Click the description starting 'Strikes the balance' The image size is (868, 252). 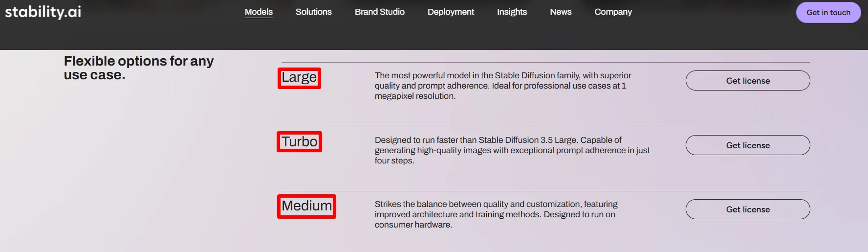point(496,214)
